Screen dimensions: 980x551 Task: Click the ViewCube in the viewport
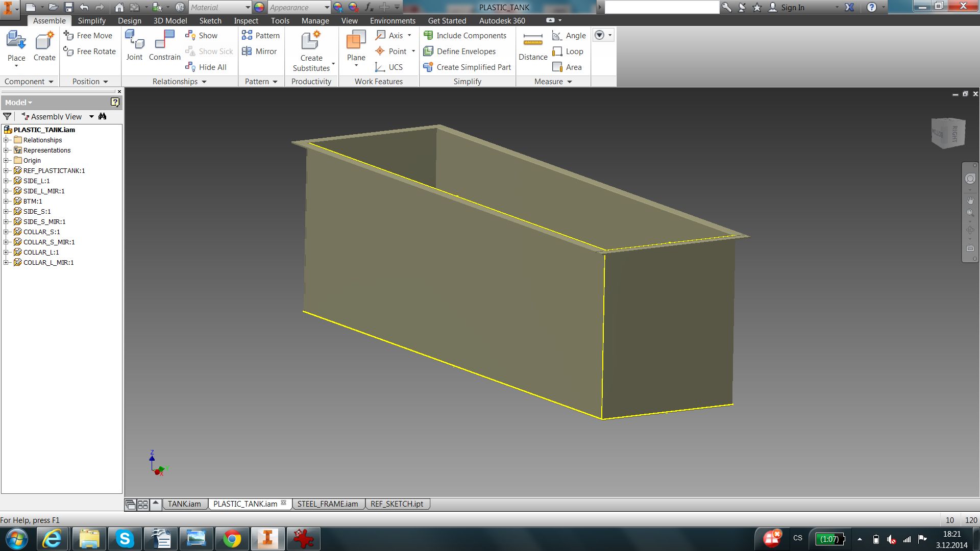point(948,134)
